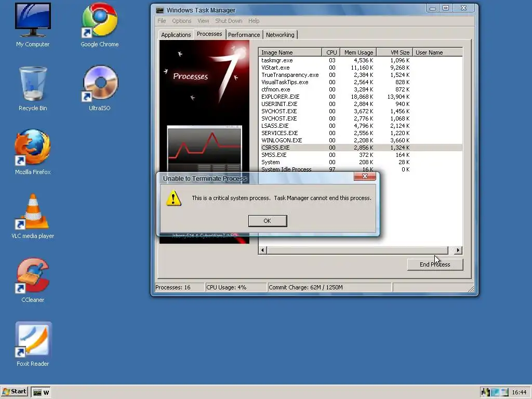Click the yellow warning icon in dialog
Viewport: 532px width, 399px height.
pos(174,198)
